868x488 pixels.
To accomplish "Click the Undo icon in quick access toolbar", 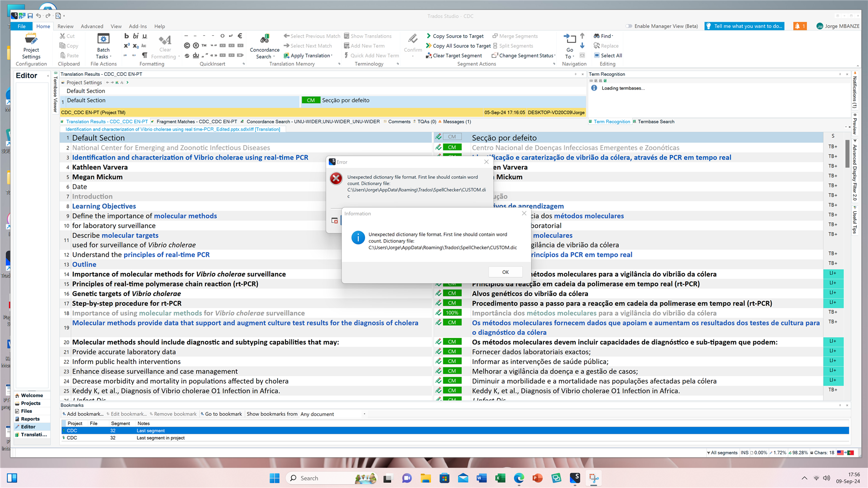I will [39, 15].
